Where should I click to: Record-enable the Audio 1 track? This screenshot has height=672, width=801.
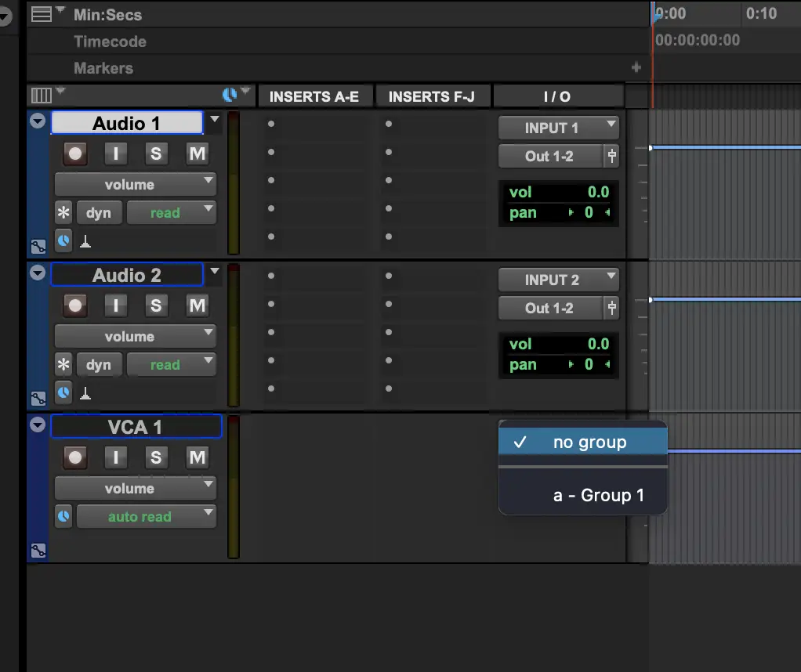tap(75, 154)
